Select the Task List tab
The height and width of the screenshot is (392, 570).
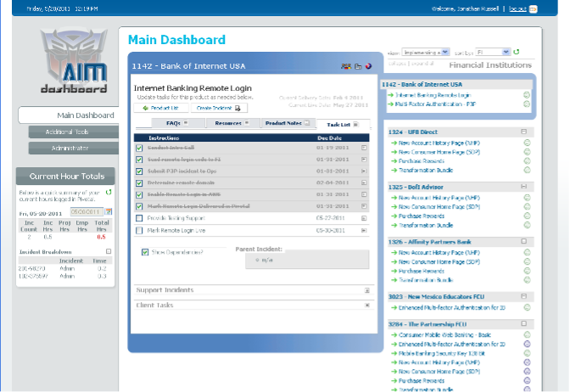point(343,125)
